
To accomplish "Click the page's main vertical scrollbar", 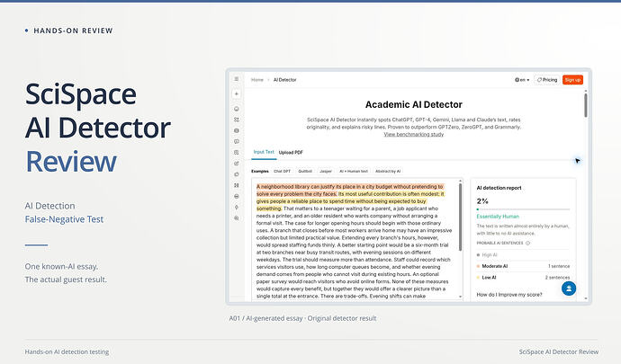I will point(586,105).
